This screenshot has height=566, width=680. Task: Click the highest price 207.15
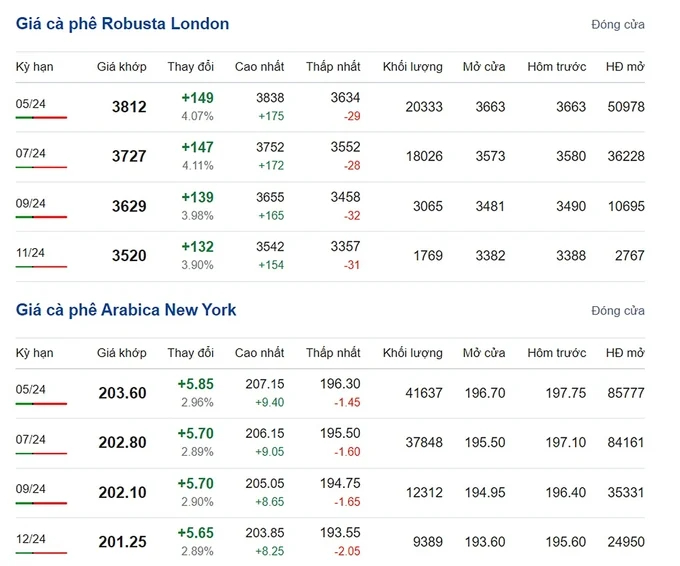click(265, 384)
